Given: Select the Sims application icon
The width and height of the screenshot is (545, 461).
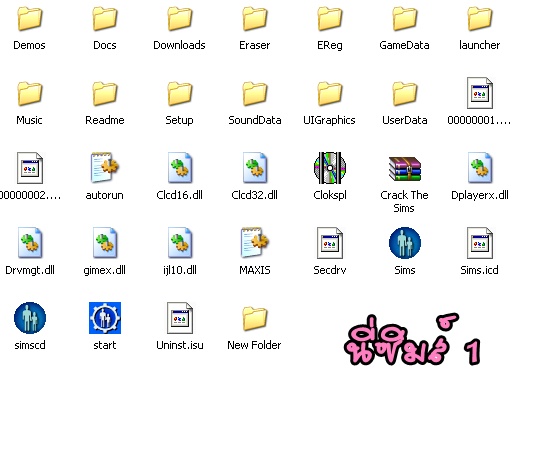Looking at the screenshot, I should click(x=405, y=243).
